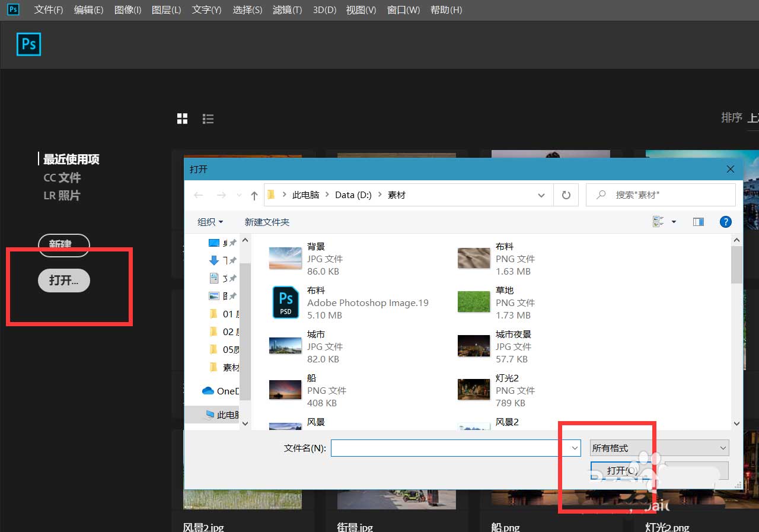Select 最近使用项 in the home sidebar
The image size is (759, 532).
click(71, 160)
